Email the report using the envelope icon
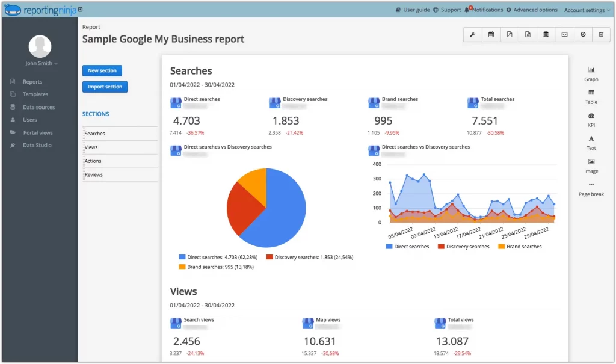616x364 pixels. click(564, 34)
